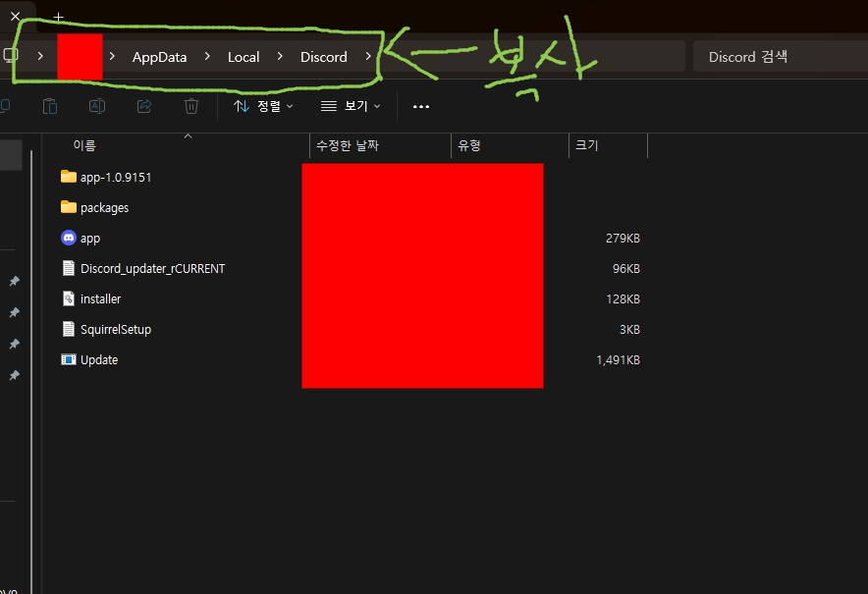Viewport: 868px width, 594px height.
Task: Select the app-1.0.9151 folder icon
Action: click(x=68, y=177)
